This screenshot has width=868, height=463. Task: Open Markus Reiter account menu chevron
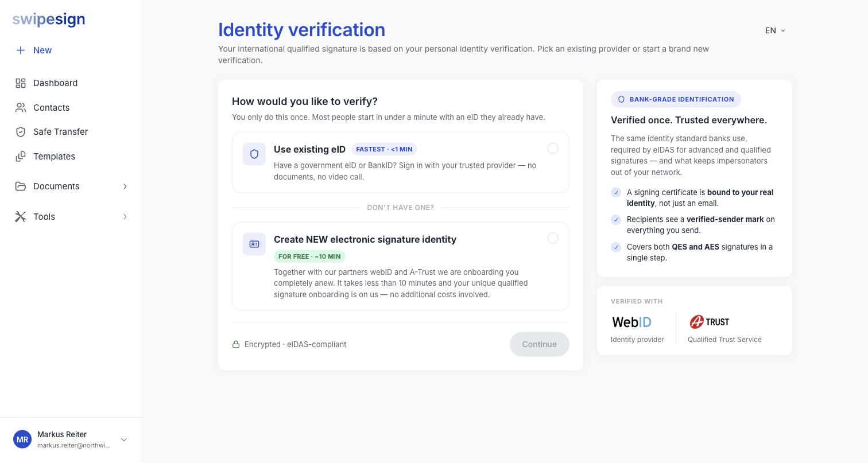click(124, 440)
